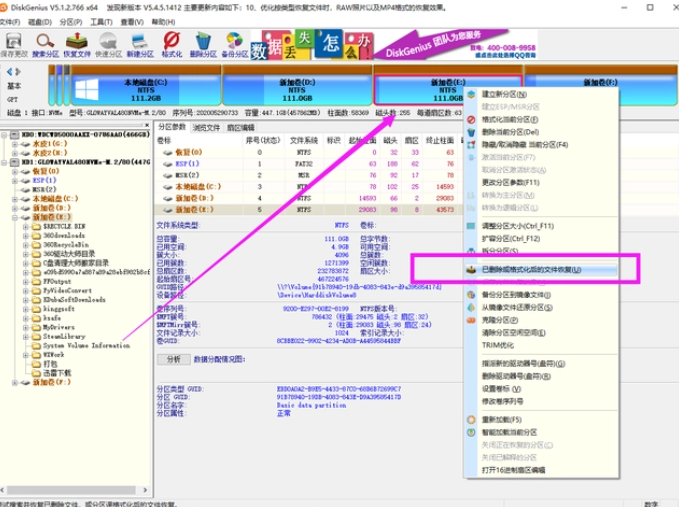Screen dimensions: 679x507
Task: Expand the $RECYCLE.BIN folder in tree
Action: 25,226
